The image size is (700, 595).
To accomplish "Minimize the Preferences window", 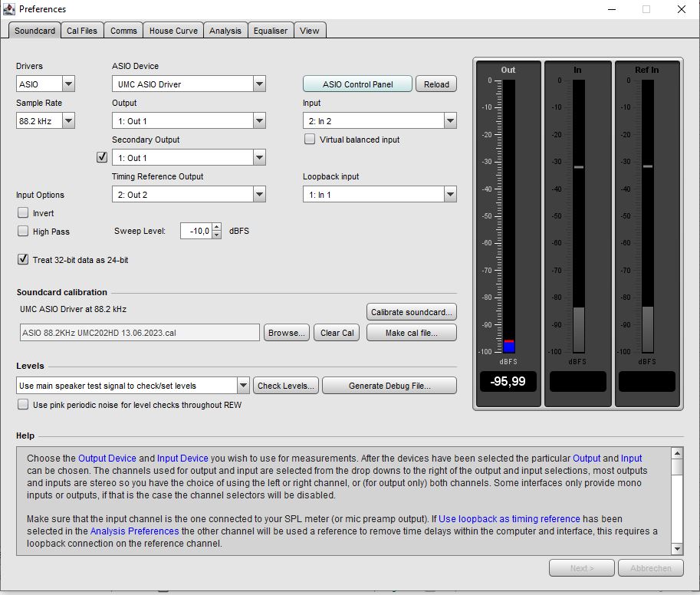I will pos(612,9).
